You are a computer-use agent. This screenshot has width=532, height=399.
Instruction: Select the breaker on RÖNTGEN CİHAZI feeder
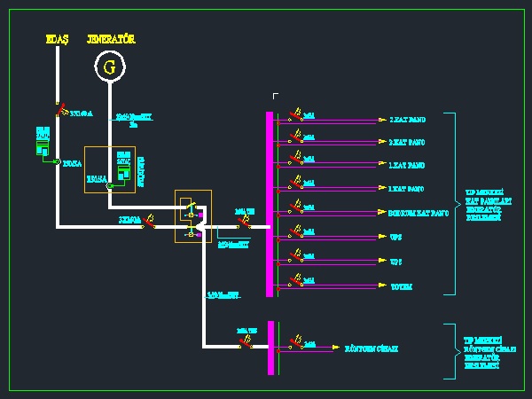(299, 343)
